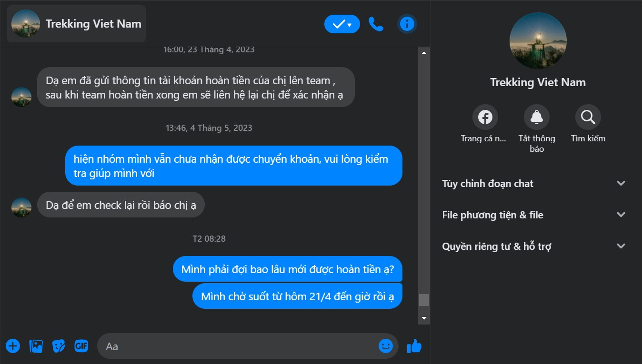
Task: Click the Trekking Viet Nam chat header
Action: pos(77,24)
